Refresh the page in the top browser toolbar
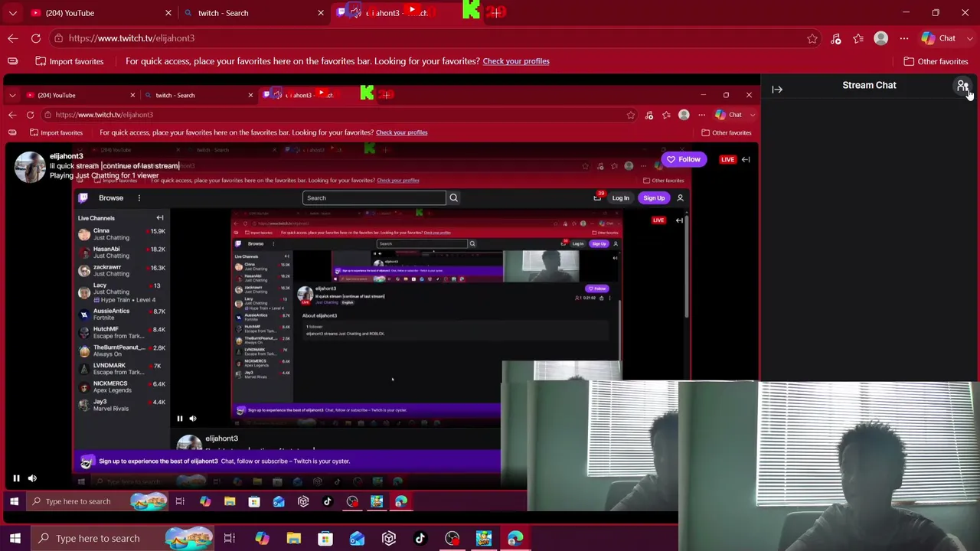This screenshot has height=551, width=980. (36, 38)
